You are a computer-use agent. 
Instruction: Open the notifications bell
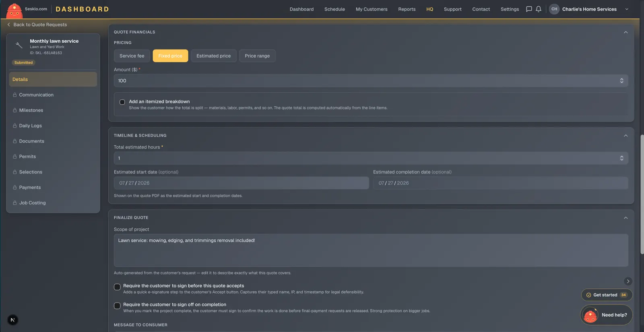(539, 9)
